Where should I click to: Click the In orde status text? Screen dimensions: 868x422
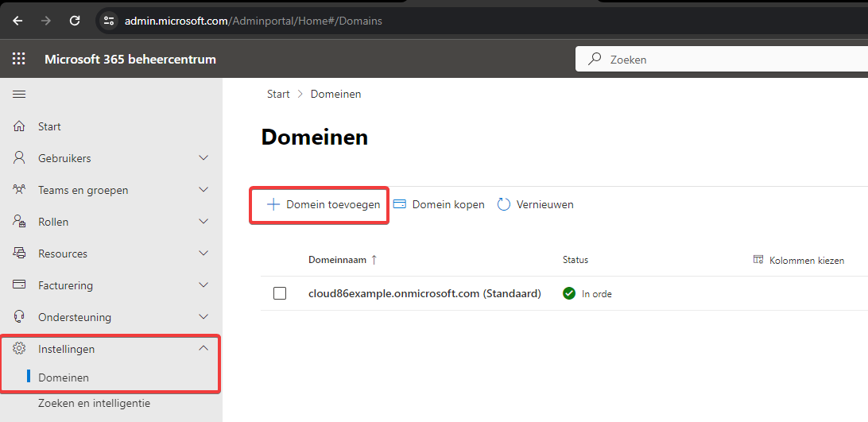597,294
